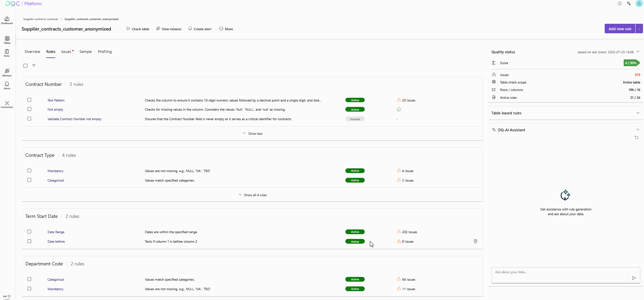Select the Validate Contract Number not empty checkbox

[29, 119]
